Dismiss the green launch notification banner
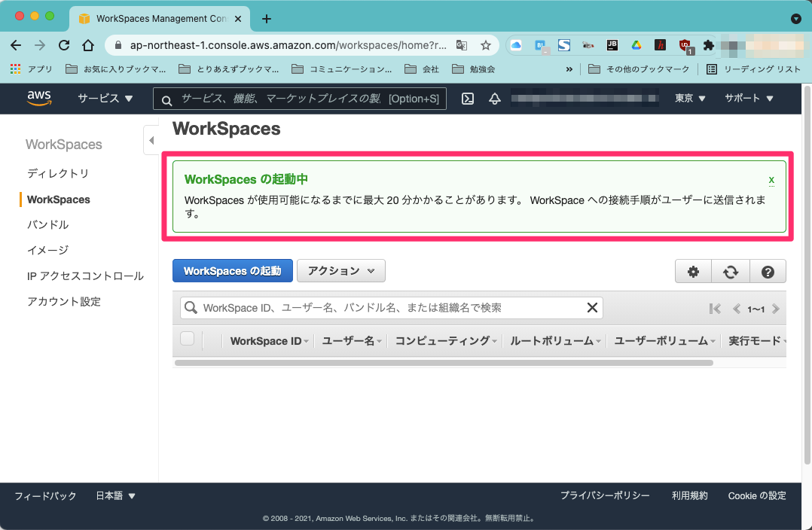 point(771,180)
